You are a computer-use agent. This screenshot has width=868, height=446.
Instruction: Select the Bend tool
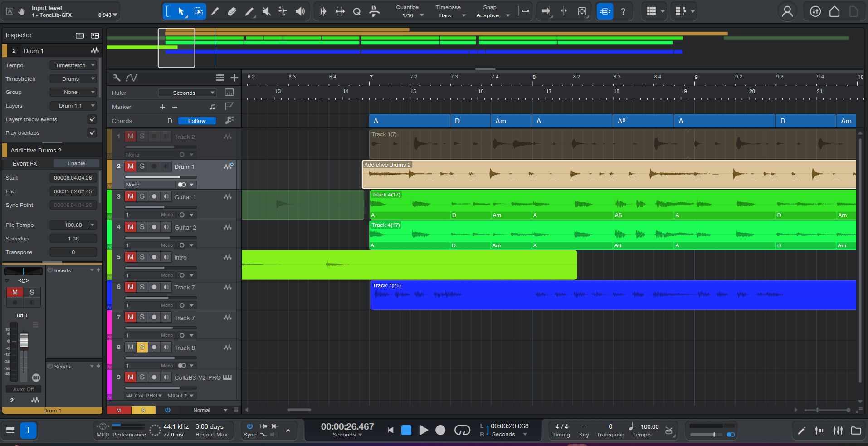(283, 11)
